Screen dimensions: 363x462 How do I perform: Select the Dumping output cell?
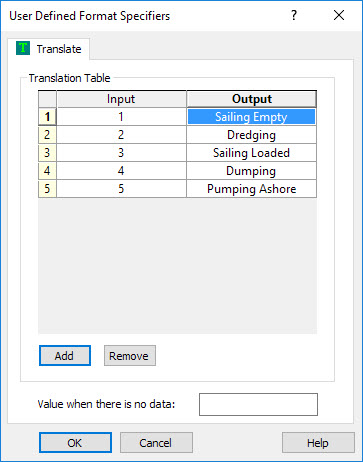coord(251,171)
